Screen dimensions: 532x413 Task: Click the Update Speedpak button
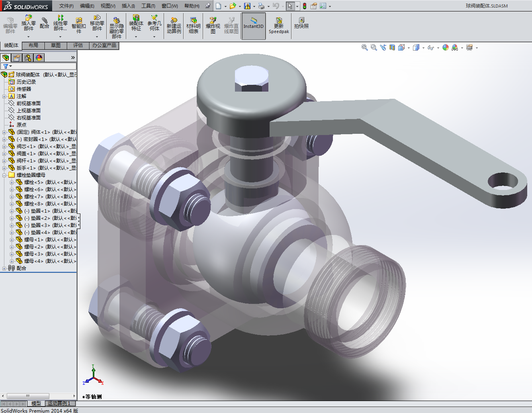coord(279,26)
